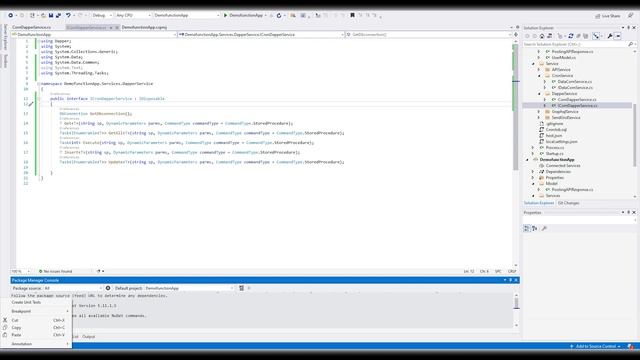Switch to the Git Changes tab

(x=568, y=203)
